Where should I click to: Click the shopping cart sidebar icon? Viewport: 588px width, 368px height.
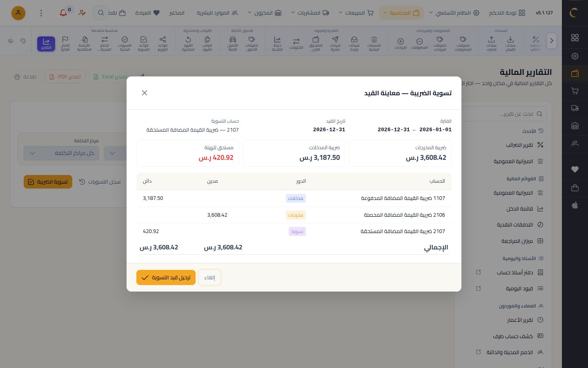(575, 91)
